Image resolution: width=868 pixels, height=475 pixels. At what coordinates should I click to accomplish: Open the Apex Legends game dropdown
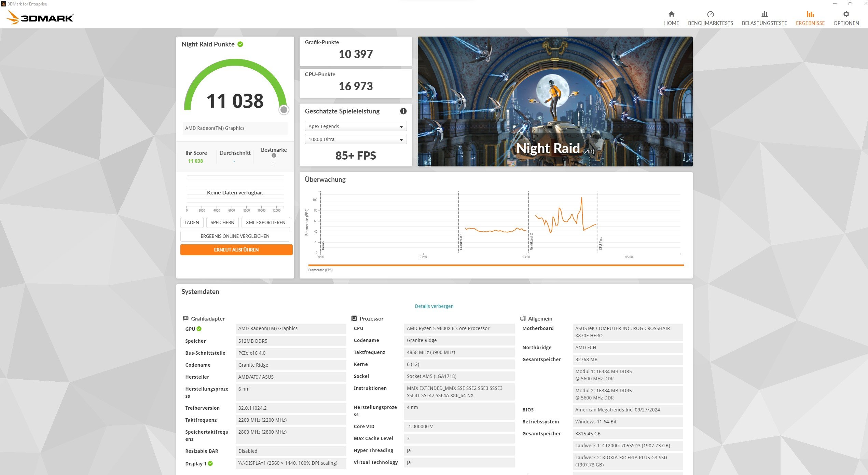point(355,126)
